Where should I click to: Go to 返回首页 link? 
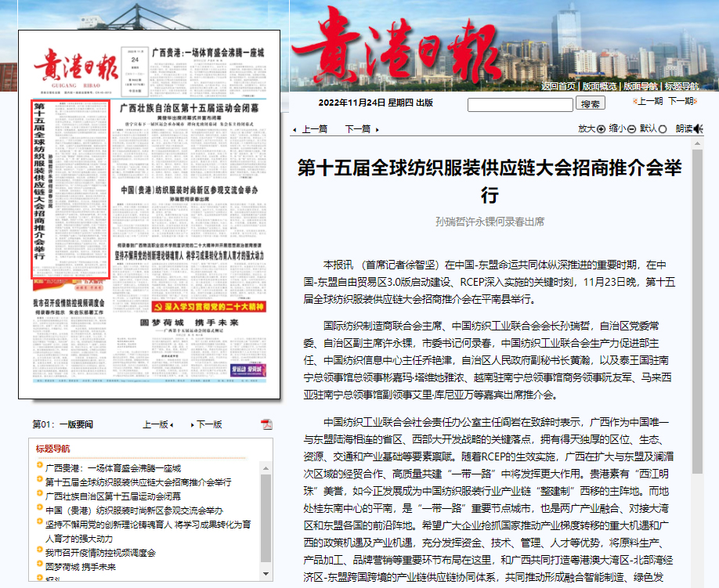(x=558, y=86)
